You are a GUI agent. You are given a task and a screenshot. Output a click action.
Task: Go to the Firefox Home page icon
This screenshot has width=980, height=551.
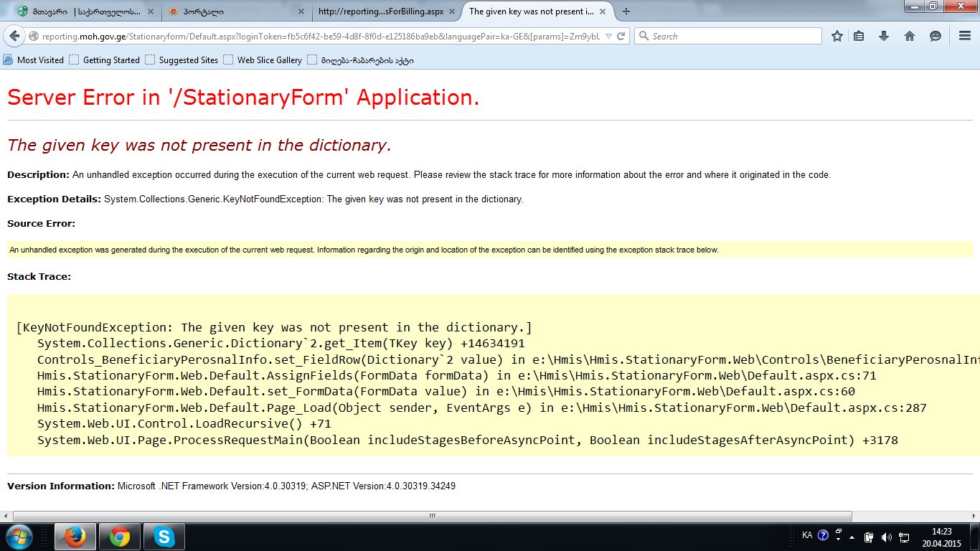point(910,36)
